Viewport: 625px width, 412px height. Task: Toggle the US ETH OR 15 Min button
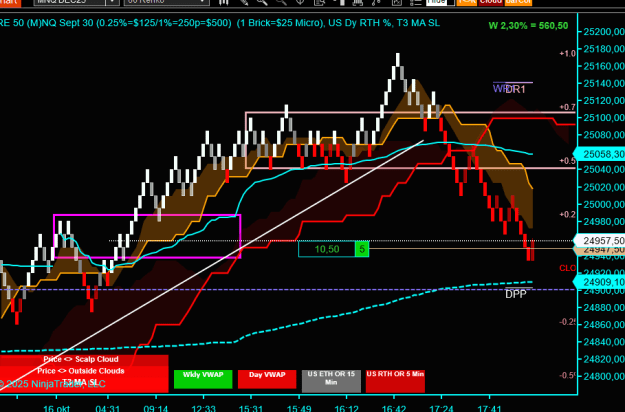[x=331, y=381]
